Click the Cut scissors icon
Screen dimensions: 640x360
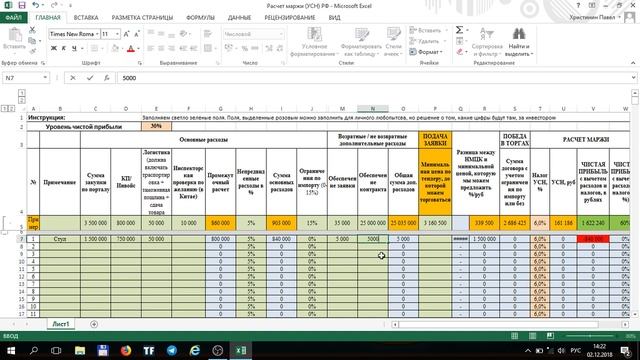coord(32,30)
